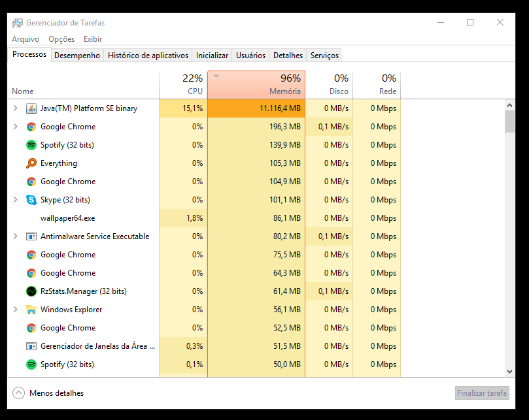This screenshot has height=420, width=529.
Task: Expand the Antimalware Service Executable process
Action: click(x=15, y=236)
